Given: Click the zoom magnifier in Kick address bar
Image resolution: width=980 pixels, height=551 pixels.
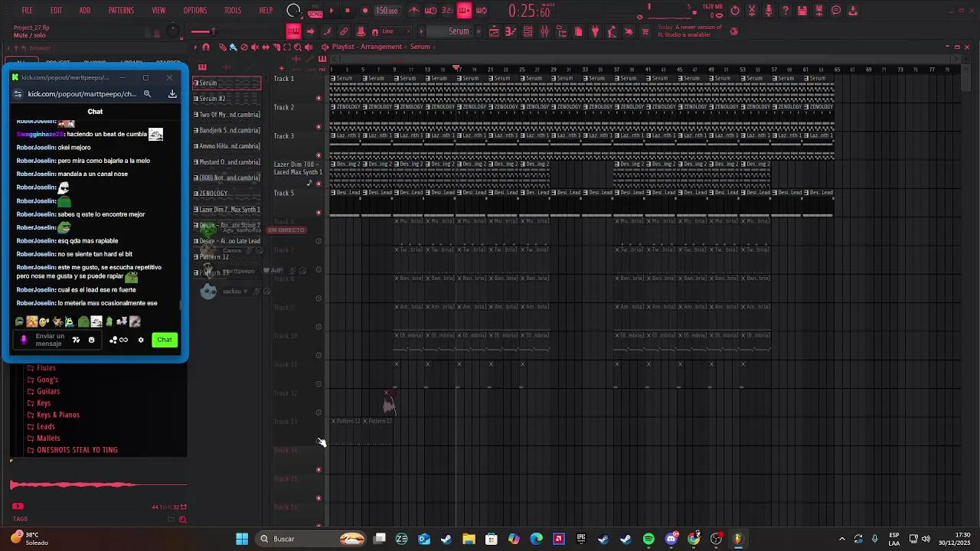Looking at the screenshot, I should coord(147,94).
